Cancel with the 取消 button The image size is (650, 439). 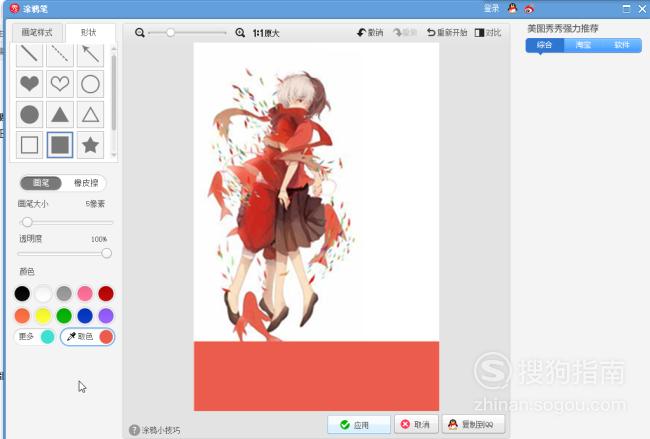click(x=416, y=424)
